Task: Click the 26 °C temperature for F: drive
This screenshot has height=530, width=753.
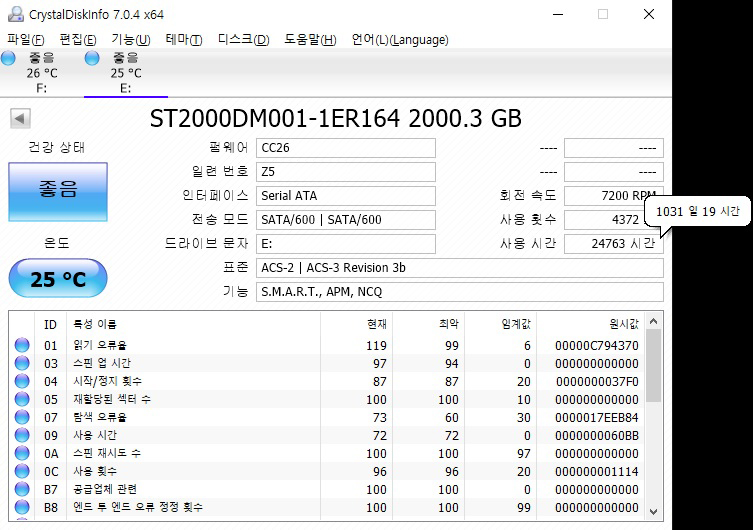Action: click(x=42, y=73)
